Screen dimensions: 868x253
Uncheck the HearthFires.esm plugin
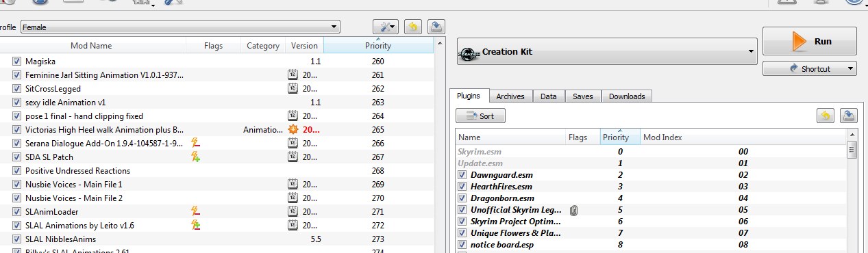pos(462,187)
